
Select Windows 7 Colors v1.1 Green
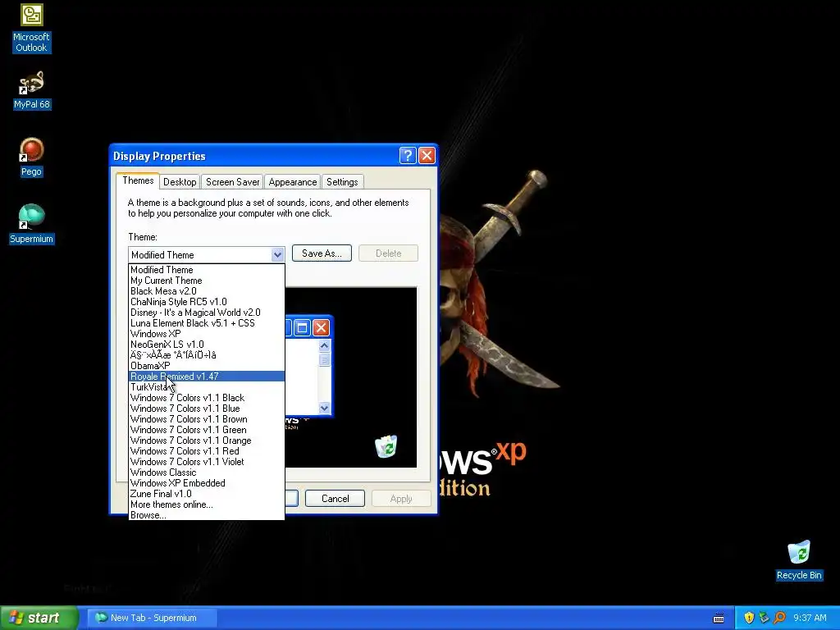click(206, 430)
